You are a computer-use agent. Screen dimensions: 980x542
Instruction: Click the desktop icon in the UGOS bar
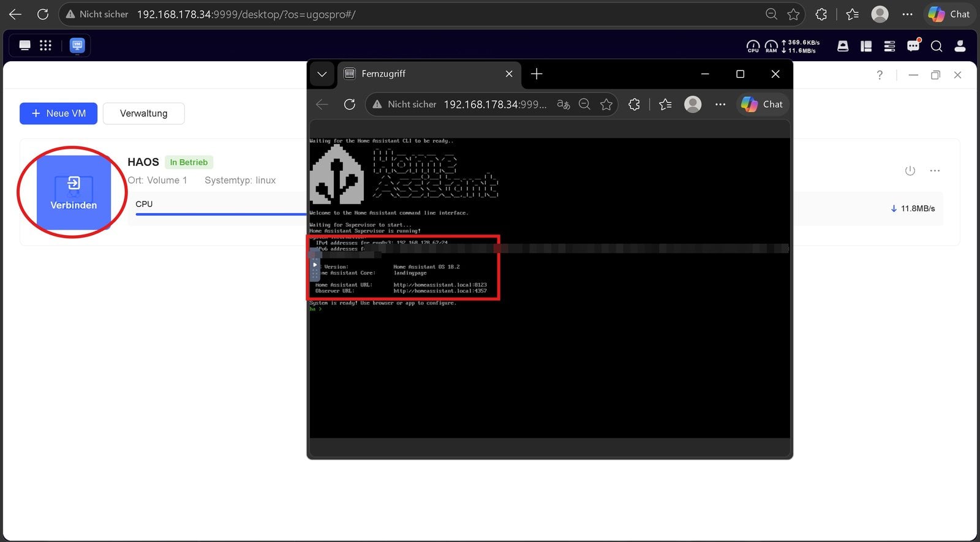click(25, 45)
